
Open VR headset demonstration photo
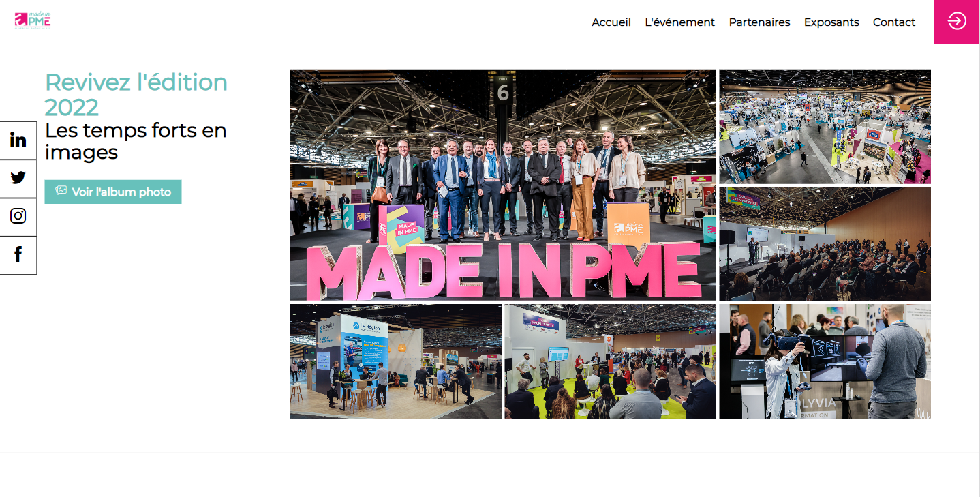[x=825, y=361]
